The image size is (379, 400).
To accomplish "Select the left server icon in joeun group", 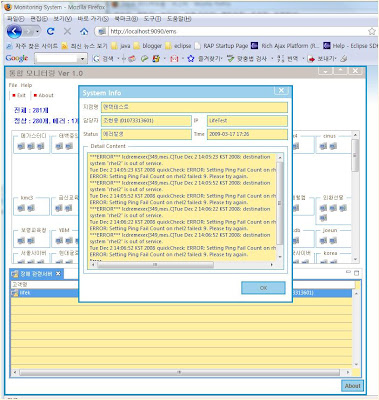I will [x=323, y=240].
